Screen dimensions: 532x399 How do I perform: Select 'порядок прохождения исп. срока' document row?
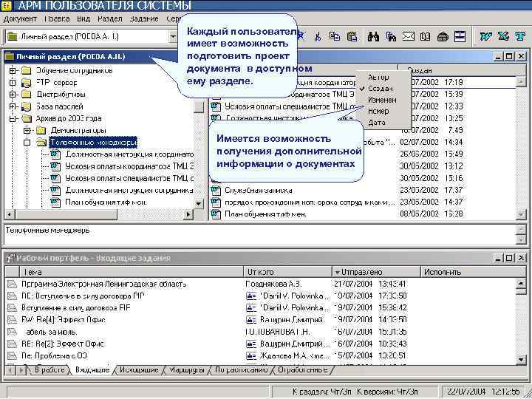(x=361, y=202)
